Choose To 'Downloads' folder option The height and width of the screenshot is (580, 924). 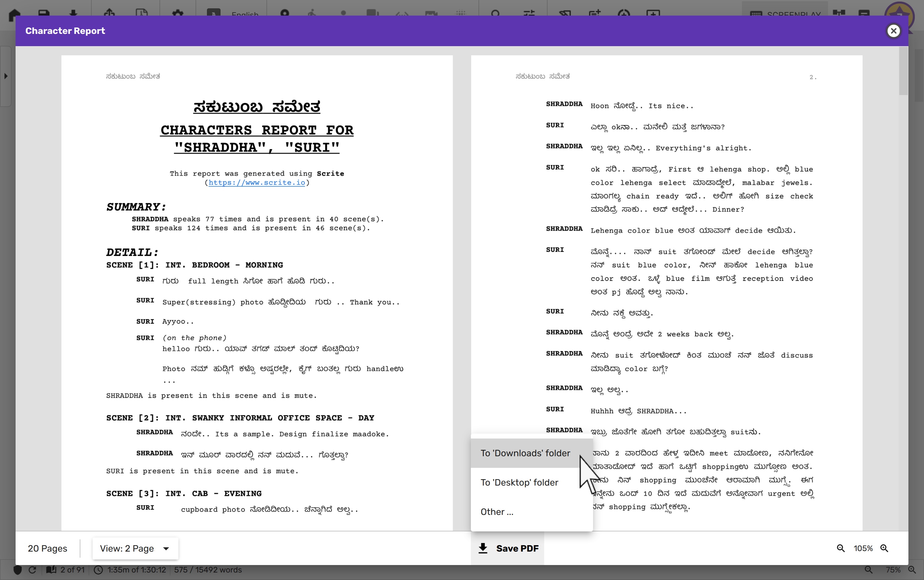525,453
